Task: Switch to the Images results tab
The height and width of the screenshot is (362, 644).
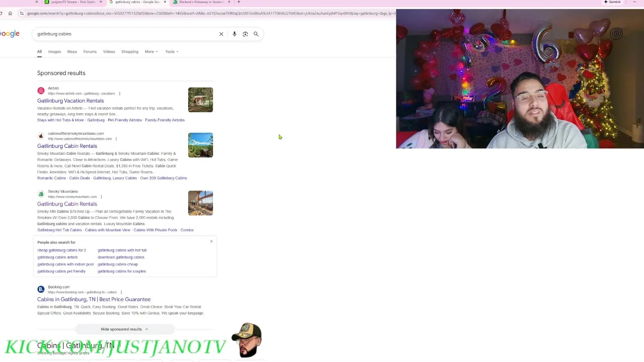Action: 54,52
